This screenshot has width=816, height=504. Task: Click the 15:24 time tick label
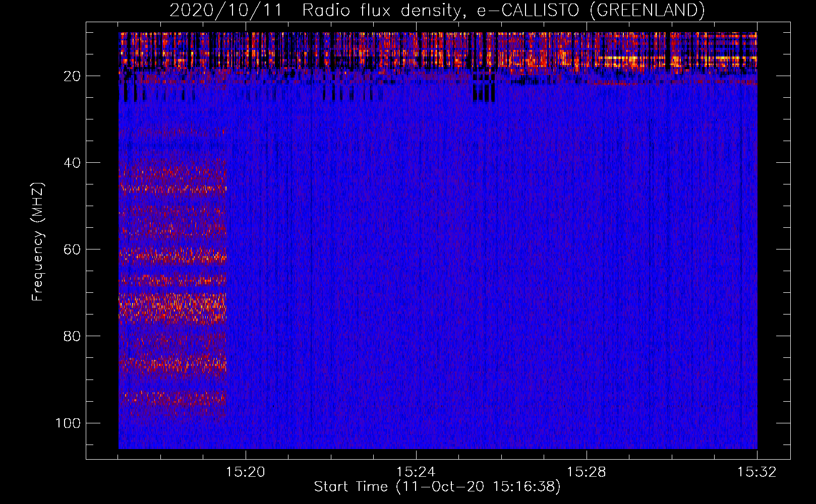pos(416,472)
